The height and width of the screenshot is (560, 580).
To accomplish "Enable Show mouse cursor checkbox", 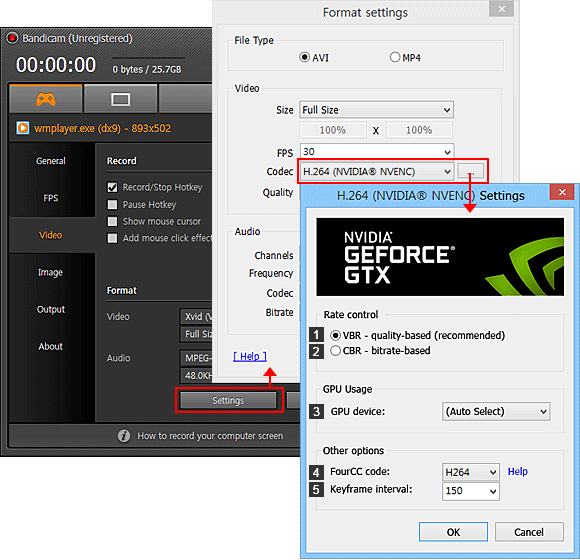I will click(112, 221).
